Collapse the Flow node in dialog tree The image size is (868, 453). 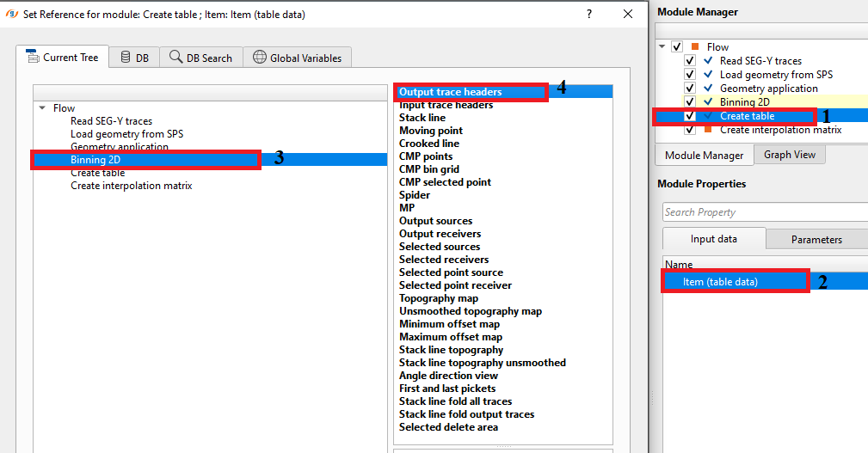click(x=42, y=107)
